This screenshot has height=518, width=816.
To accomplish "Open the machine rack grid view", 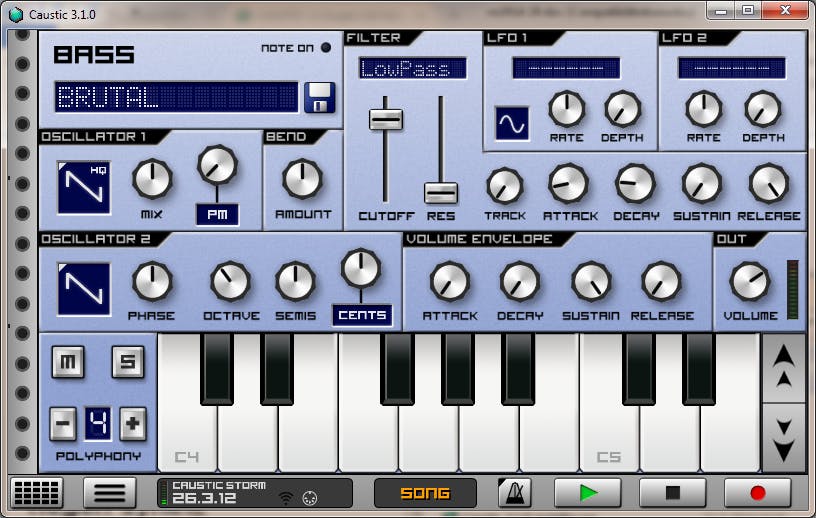I will coord(36,492).
